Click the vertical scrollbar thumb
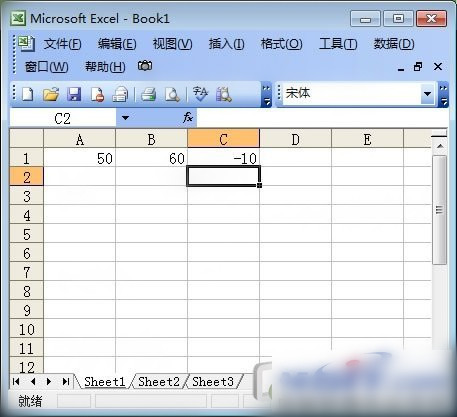Image resolution: width=457 pixels, height=417 pixels. pyautogui.click(x=440, y=210)
